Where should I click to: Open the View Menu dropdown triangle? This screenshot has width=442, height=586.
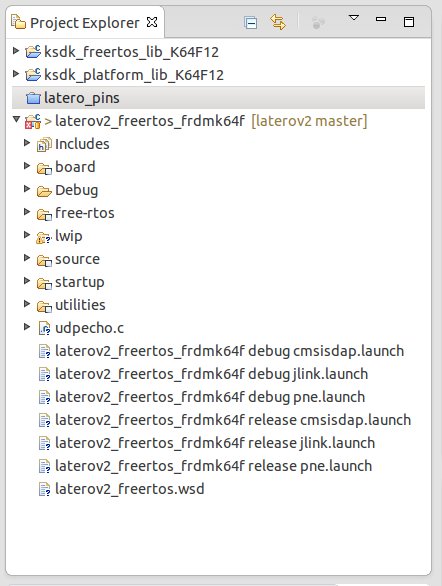353,18
